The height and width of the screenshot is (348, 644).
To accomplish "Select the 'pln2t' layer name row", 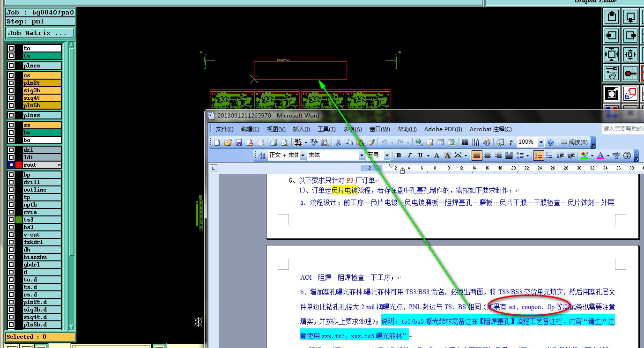I will point(42,83).
